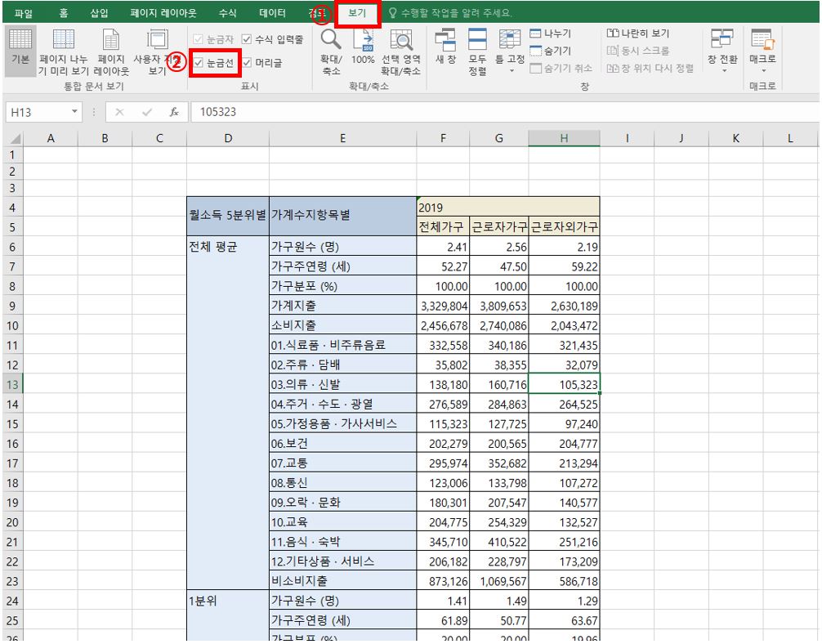Open the 데이터 tab
This screenshot has height=644, width=822.
[x=272, y=12]
